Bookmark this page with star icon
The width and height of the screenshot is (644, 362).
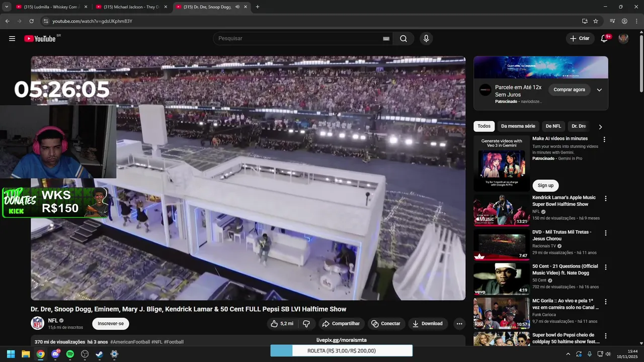[x=596, y=21]
